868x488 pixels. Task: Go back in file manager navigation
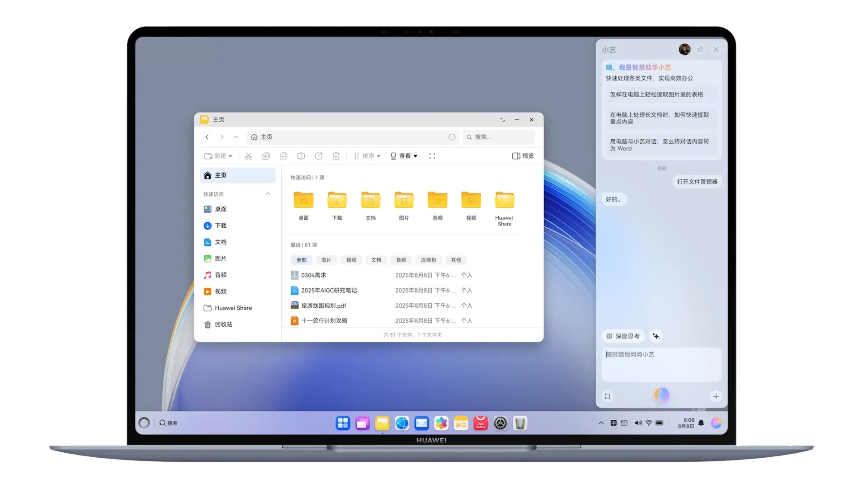point(207,137)
